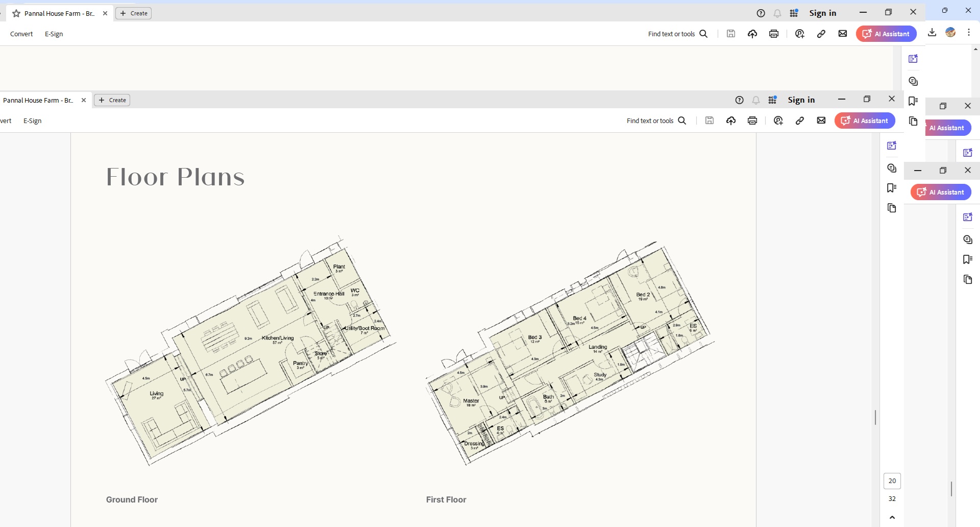
Task: Click the star icon on the top back tab
Action: (16, 13)
